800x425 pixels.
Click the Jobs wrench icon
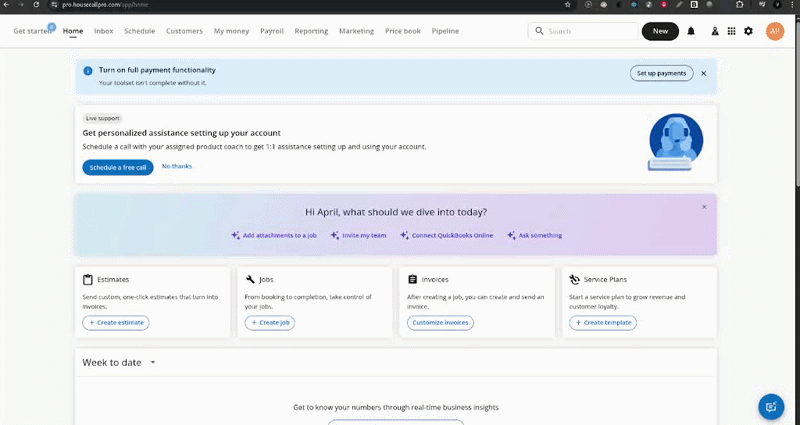[x=250, y=280]
